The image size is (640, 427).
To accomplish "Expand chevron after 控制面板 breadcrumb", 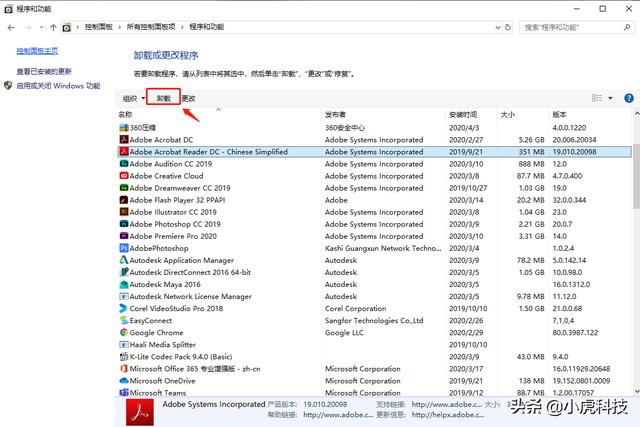I will point(120,27).
